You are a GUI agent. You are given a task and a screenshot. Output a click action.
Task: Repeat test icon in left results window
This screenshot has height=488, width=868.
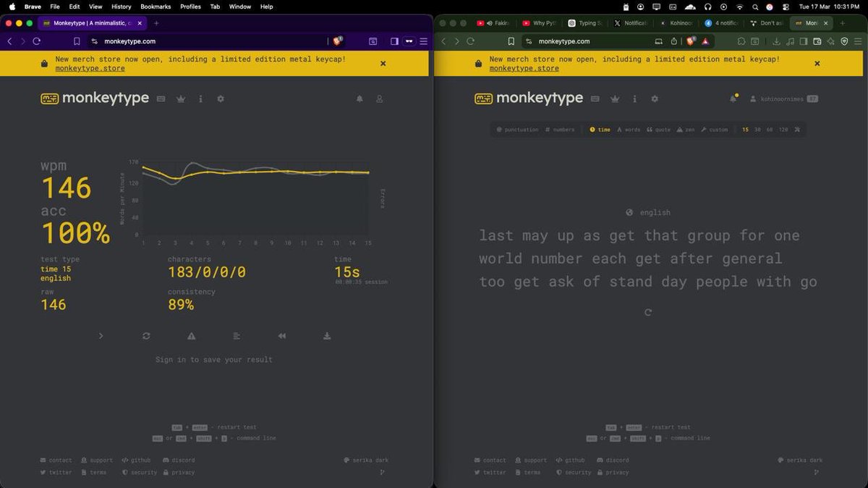click(x=146, y=336)
